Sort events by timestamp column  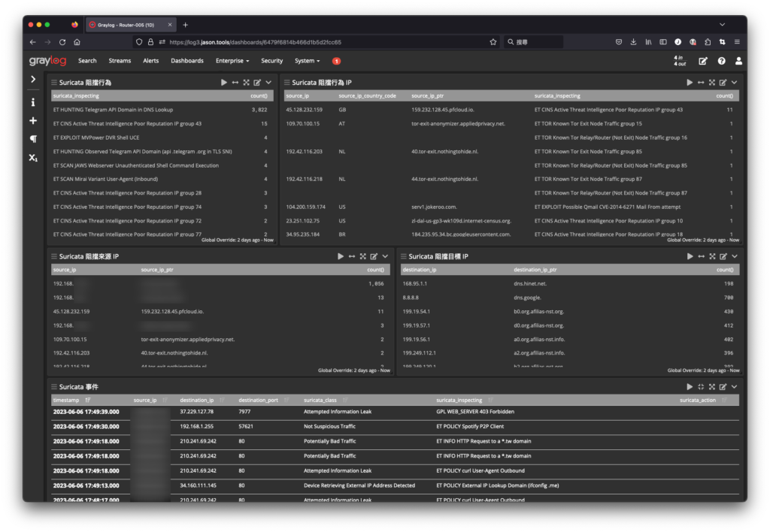88,400
